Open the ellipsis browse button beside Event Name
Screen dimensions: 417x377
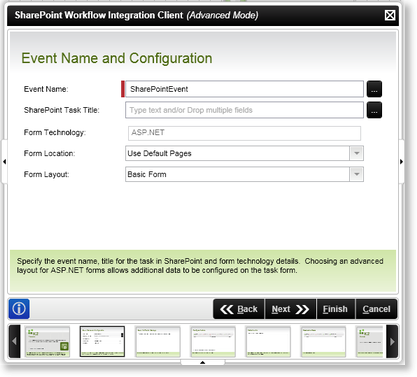374,89
